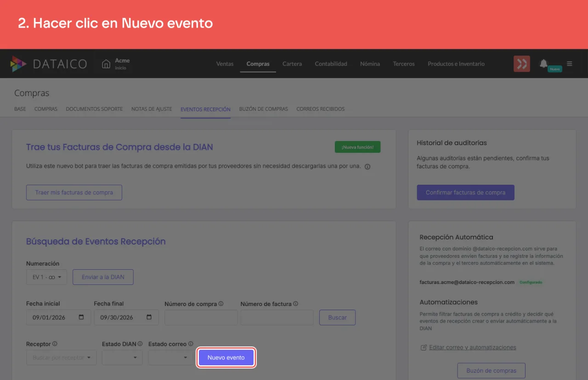Click Enviar a la DIAN button

103,277
